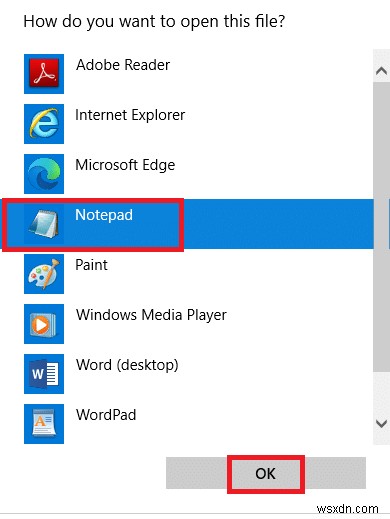Select the Notepad label in the list

(104, 215)
